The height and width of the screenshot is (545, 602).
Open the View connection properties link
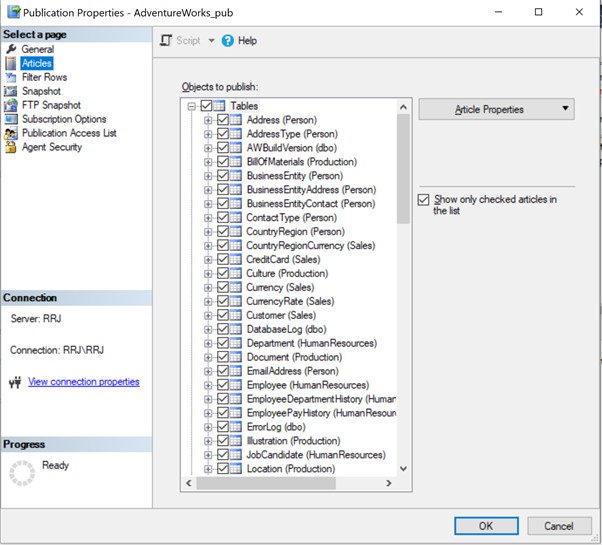click(84, 382)
